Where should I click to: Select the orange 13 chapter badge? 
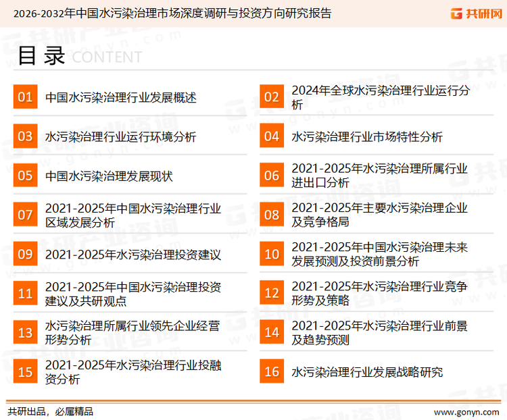(25, 332)
